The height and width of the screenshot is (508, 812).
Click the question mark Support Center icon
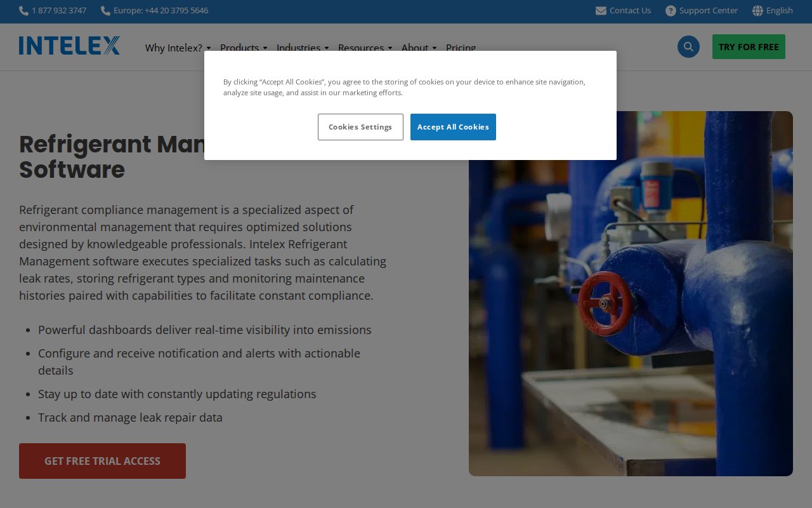pos(671,11)
